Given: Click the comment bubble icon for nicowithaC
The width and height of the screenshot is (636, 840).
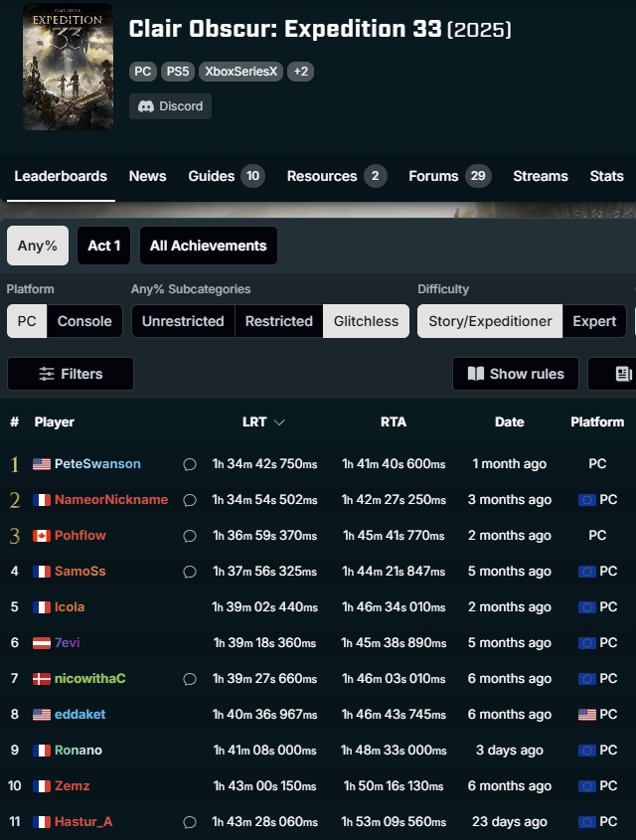Looking at the screenshot, I should [190, 679].
